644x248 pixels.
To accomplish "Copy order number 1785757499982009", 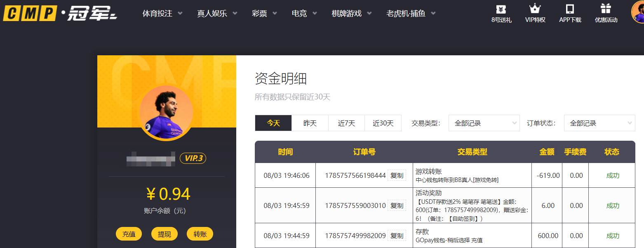I will point(397,236).
